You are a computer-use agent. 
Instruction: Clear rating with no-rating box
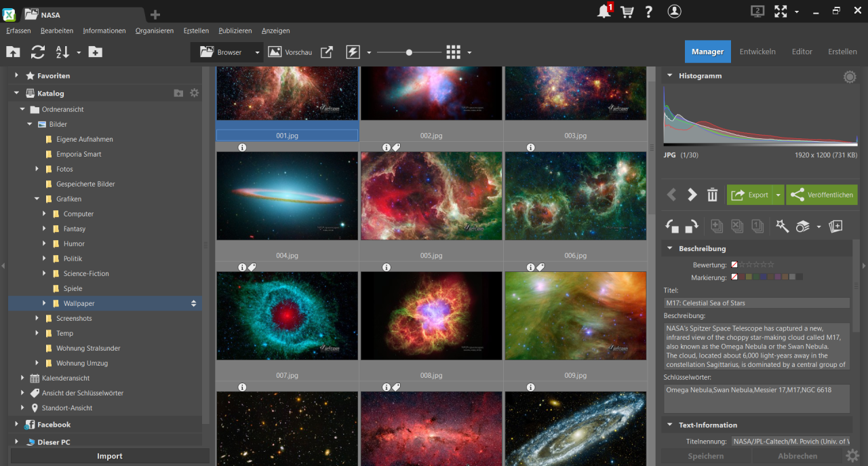tap(734, 265)
